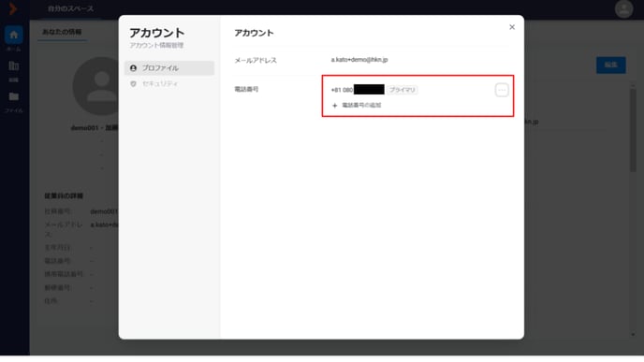Switch to 自分のスペース tab
Screen dimensions: 644x362
tap(70, 8)
